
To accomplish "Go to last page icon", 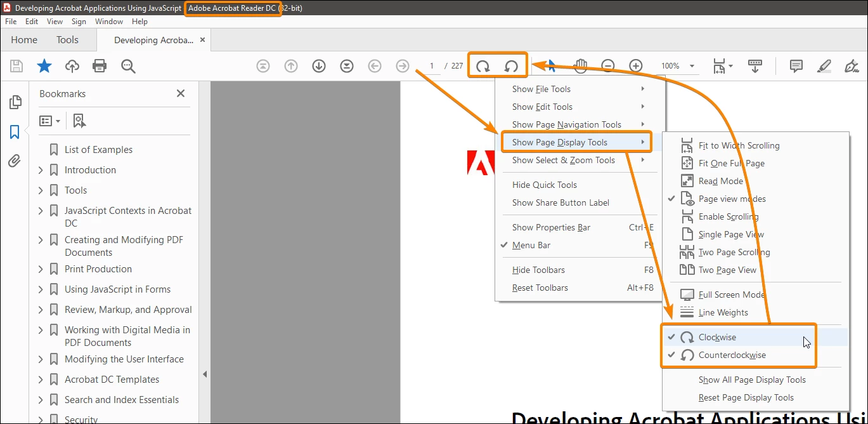I will [347, 66].
